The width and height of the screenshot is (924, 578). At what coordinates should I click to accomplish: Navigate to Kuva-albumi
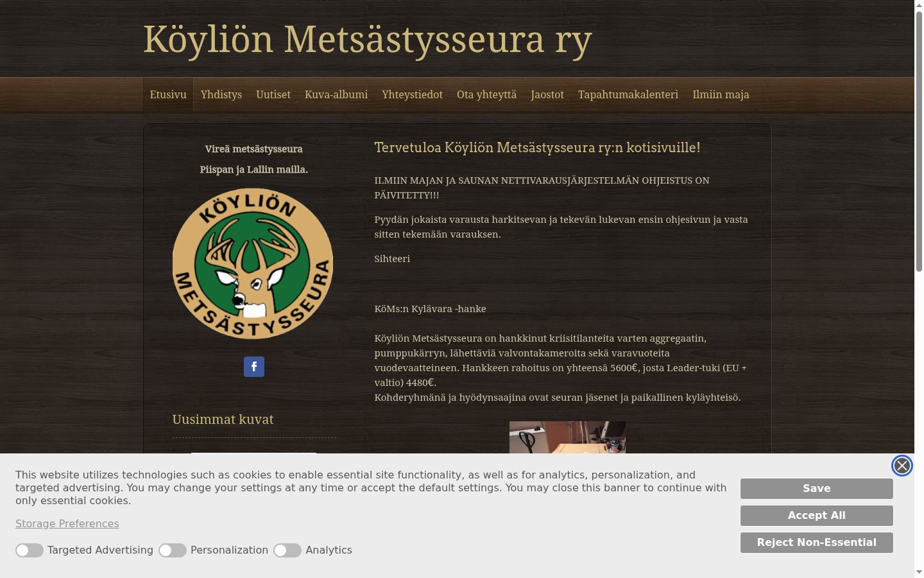pyautogui.click(x=336, y=94)
